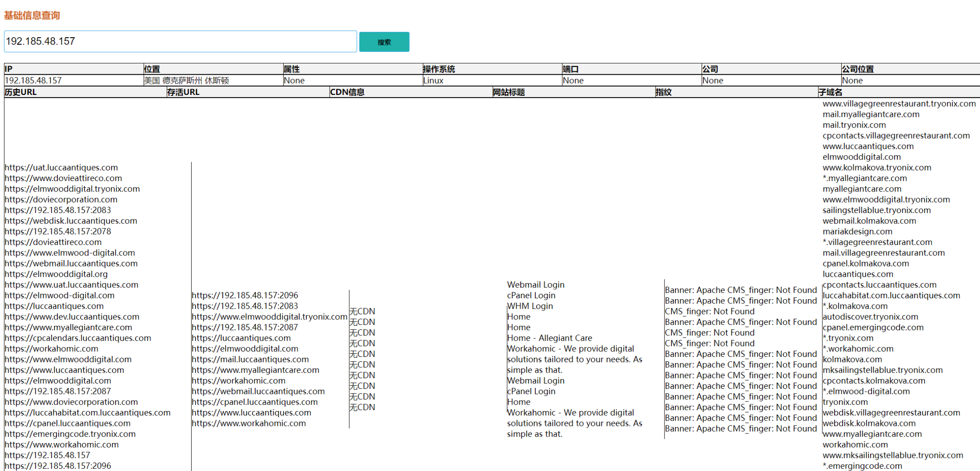Click first Banner: Apache CMS_finger fingerprint entry
This screenshot has width=980, height=471.
point(741,290)
